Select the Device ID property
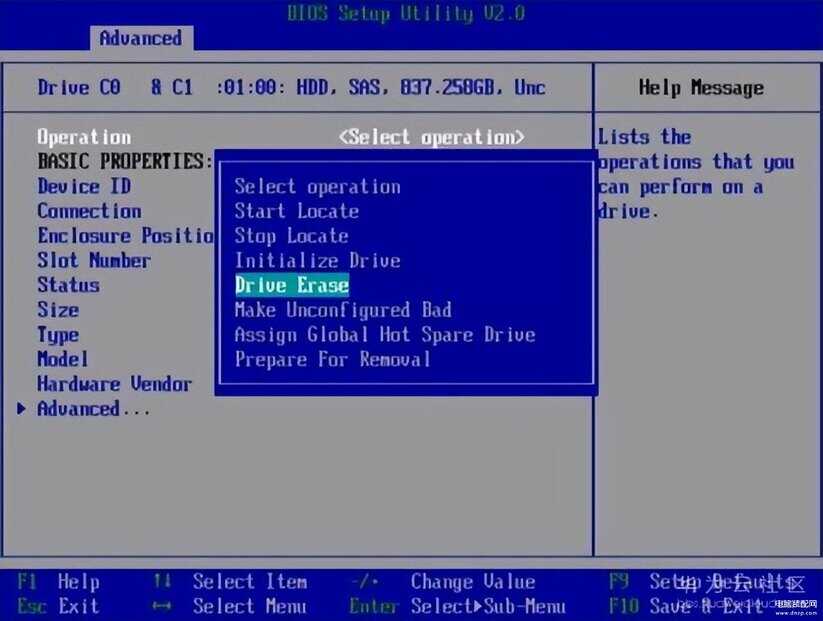 coord(84,186)
